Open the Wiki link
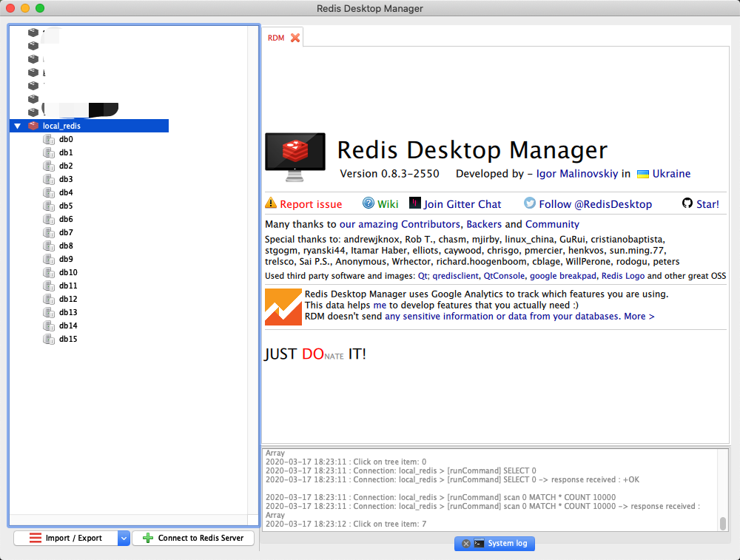 (388, 204)
